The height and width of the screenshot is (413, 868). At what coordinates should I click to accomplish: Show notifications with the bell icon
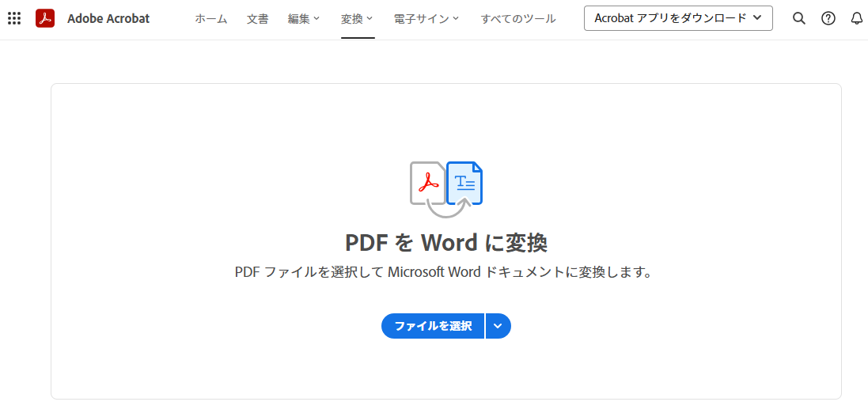tap(857, 18)
